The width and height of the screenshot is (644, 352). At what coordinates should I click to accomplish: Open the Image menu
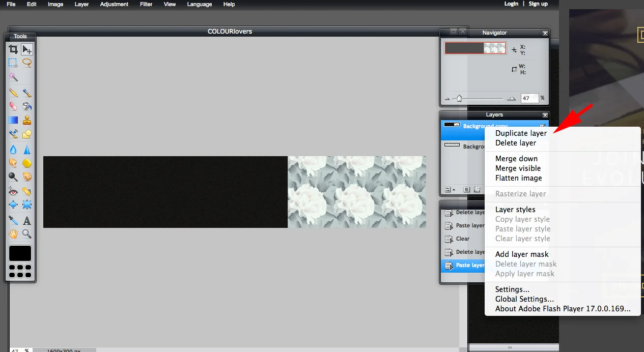coord(55,4)
